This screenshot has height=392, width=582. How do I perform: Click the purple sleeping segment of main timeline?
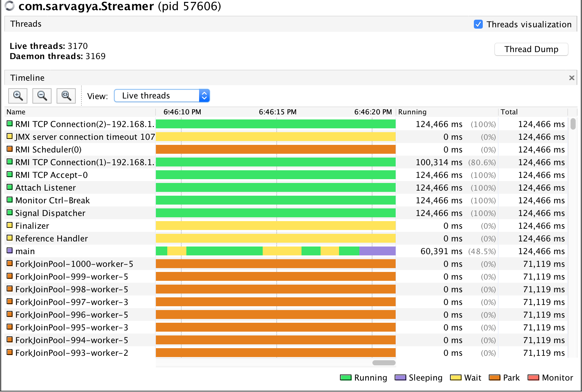tap(377, 251)
